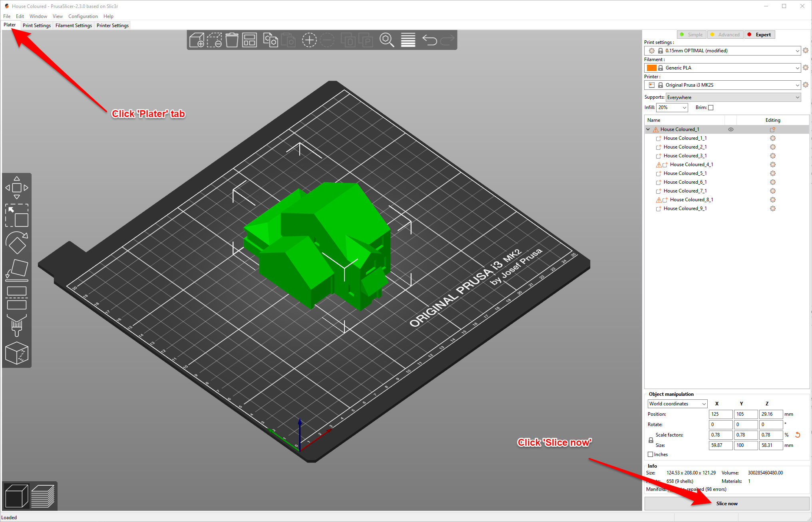The height and width of the screenshot is (522, 812).
Task: Toggle visibility eye for House Coloured_1
Action: 730,129
